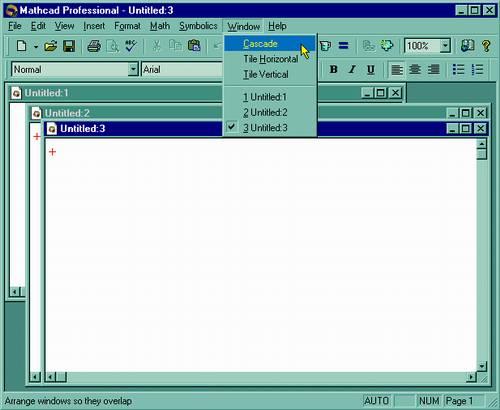This screenshot has height=410, width=500.
Task: Choose Cascade from the Window menu
Action: 269,44
